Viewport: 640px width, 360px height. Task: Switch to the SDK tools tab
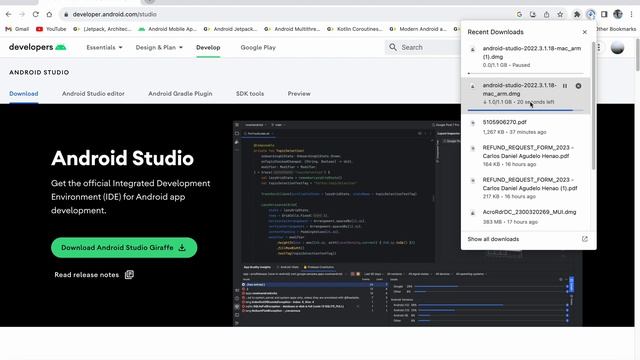[250, 93]
